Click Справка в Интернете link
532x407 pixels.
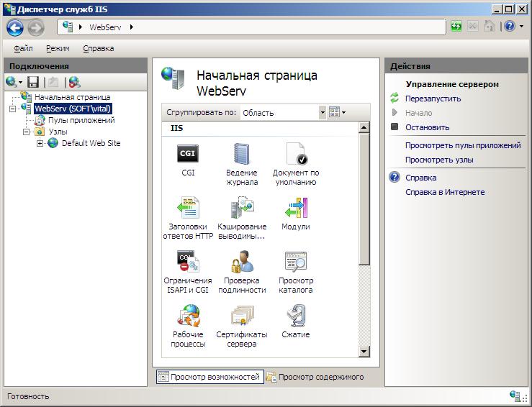[445, 192]
